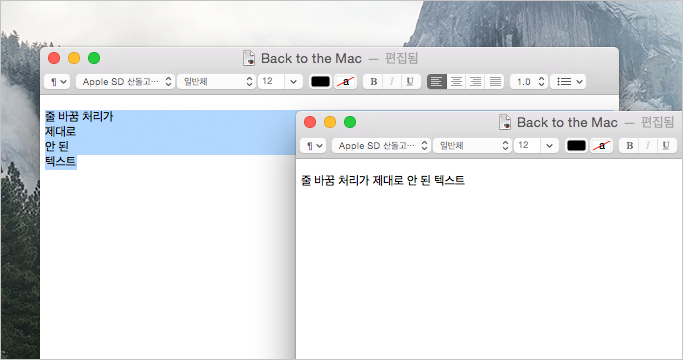Viewport: 683px width, 360px height.
Task: Expand font size arrow in back window
Action: (294, 82)
